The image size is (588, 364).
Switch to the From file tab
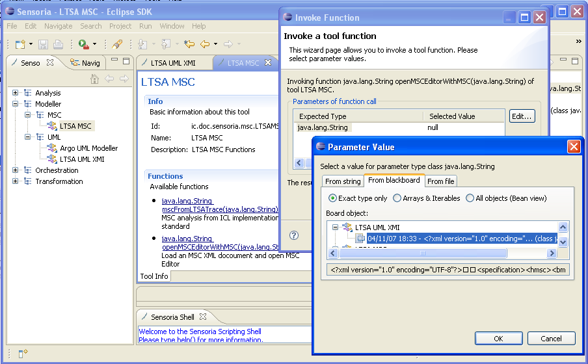440,181
